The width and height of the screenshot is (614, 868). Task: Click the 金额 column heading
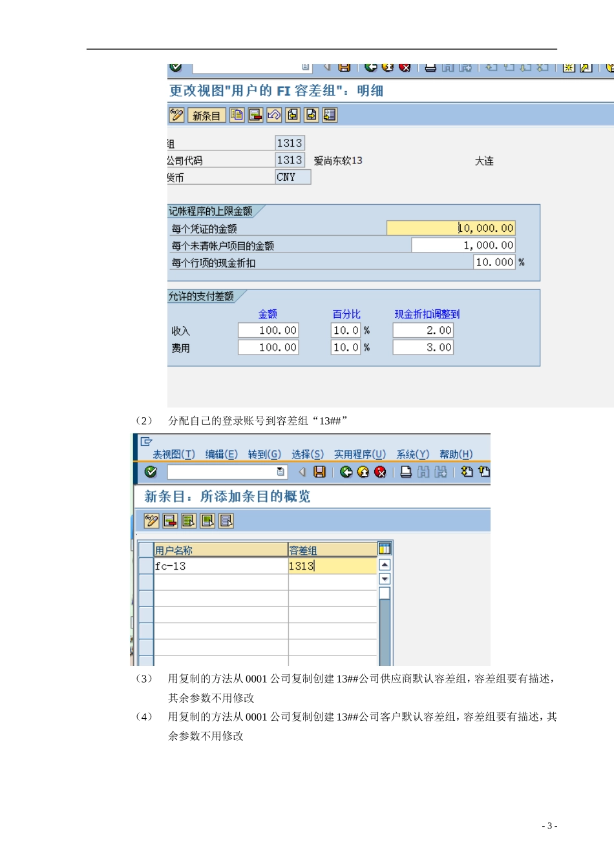tap(268, 315)
